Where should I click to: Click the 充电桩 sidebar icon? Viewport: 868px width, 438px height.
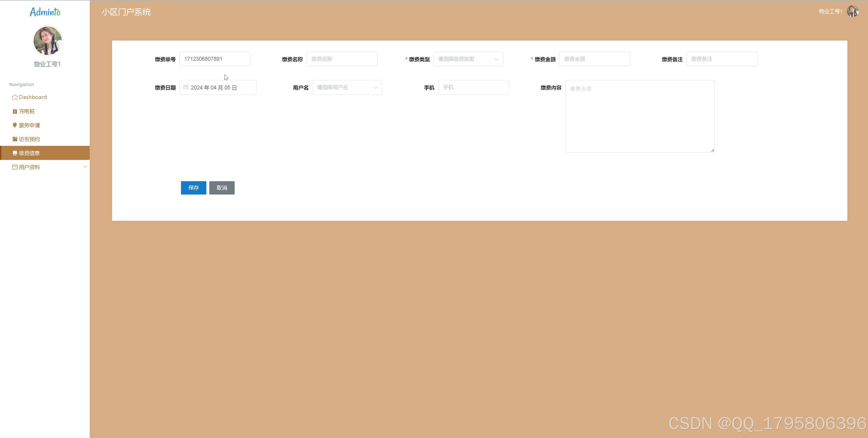(15, 111)
